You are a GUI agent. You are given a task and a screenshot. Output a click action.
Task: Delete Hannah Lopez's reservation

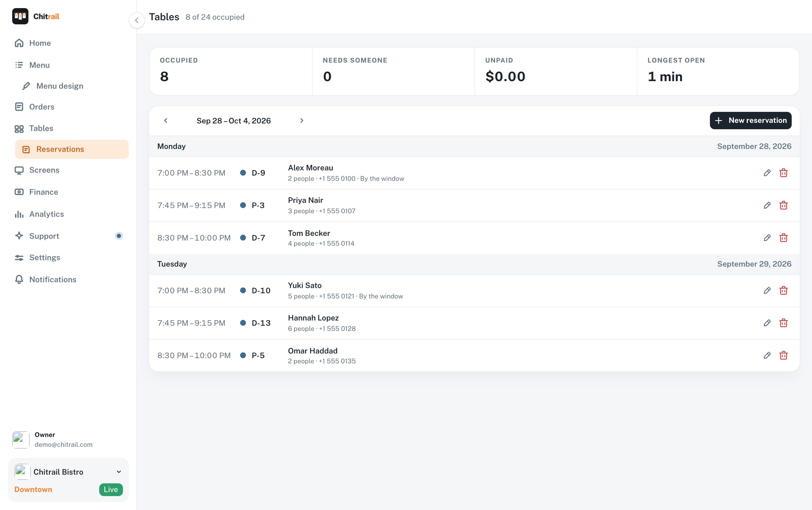click(x=783, y=323)
